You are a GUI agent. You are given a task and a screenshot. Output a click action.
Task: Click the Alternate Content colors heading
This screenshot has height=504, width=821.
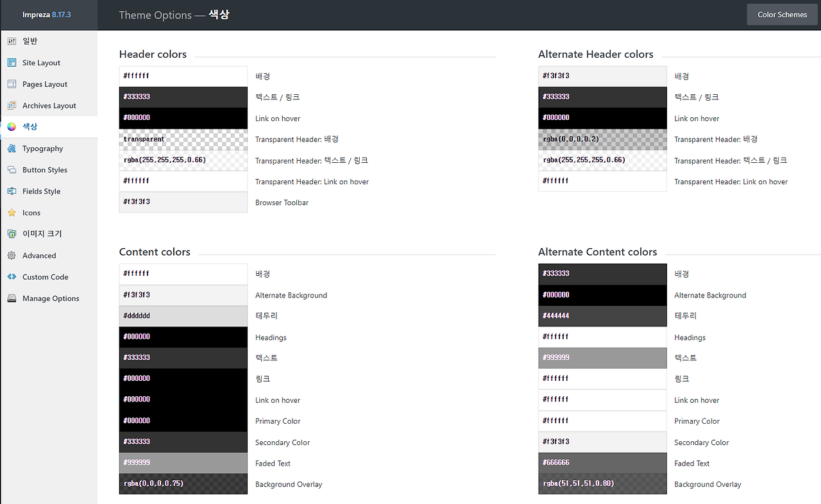[598, 252]
